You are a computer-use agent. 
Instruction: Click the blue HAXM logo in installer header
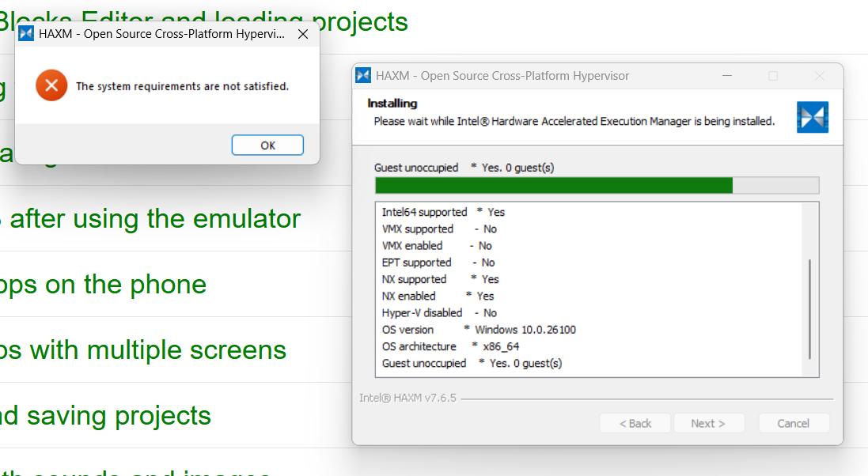812,117
